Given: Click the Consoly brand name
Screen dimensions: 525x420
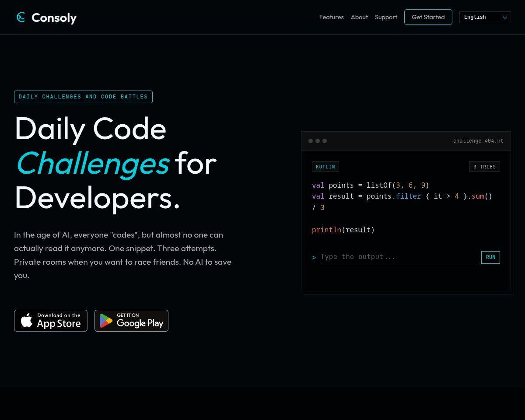Looking at the screenshot, I should click(x=54, y=17).
